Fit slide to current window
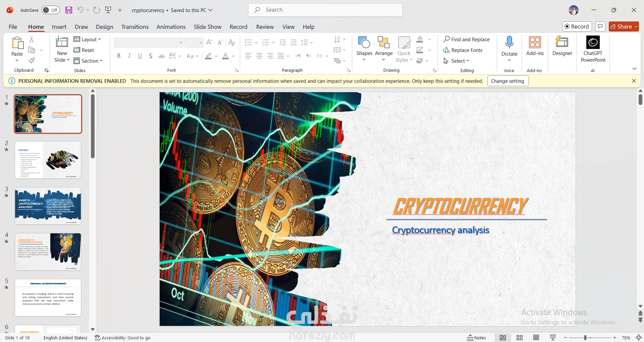This screenshot has height=342, width=644. coord(639,338)
